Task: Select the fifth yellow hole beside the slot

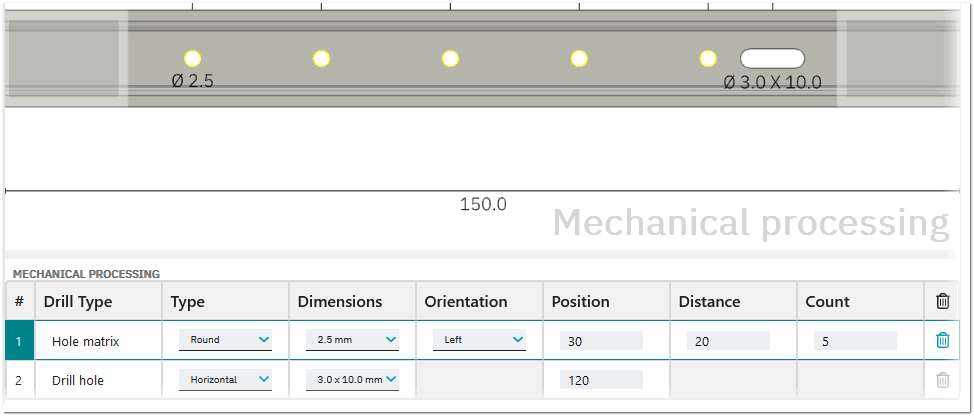Action: [x=708, y=59]
